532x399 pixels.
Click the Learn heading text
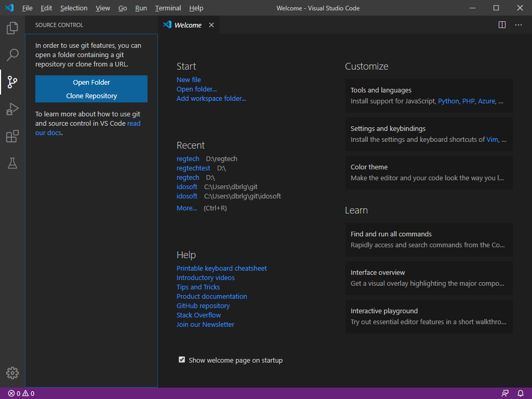(356, 210)
